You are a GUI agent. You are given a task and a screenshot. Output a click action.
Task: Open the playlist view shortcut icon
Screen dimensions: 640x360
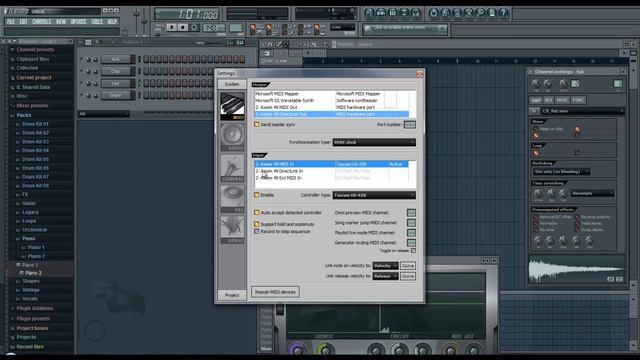[369, 13]
